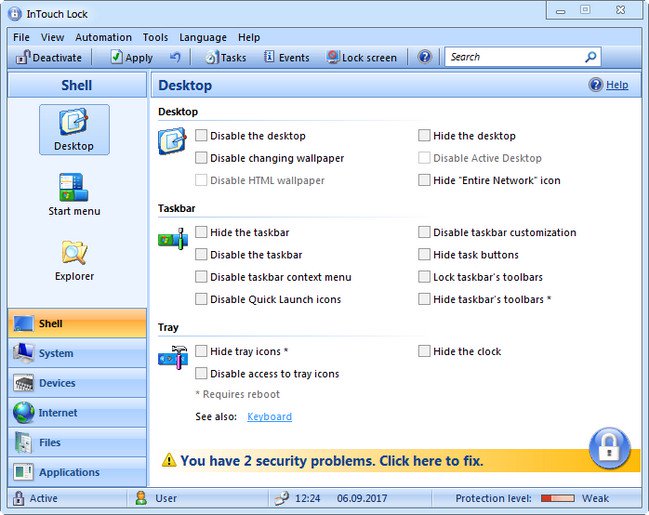
Task: Click the User icon in status bar
Action: (142, 498)
